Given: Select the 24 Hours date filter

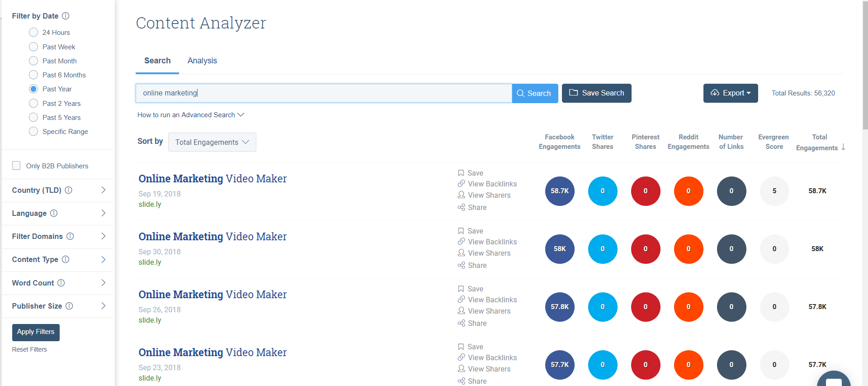Looking at the screenshot, I should coord(33,32).
